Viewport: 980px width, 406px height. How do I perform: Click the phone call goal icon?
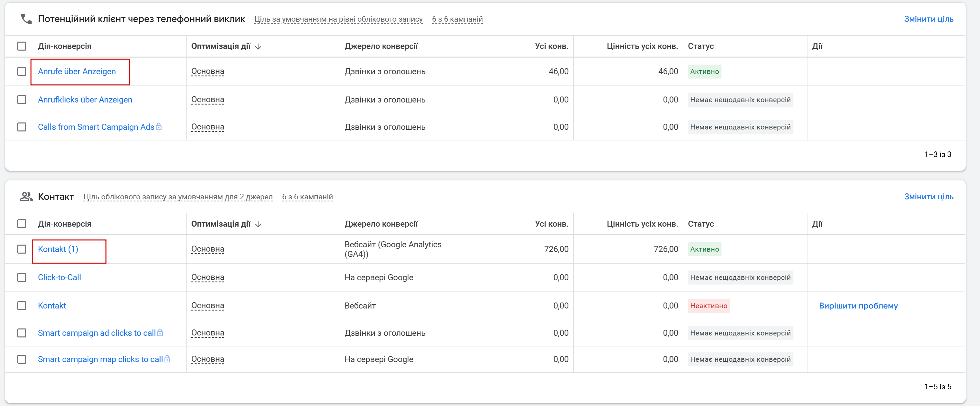pos(26,19)
